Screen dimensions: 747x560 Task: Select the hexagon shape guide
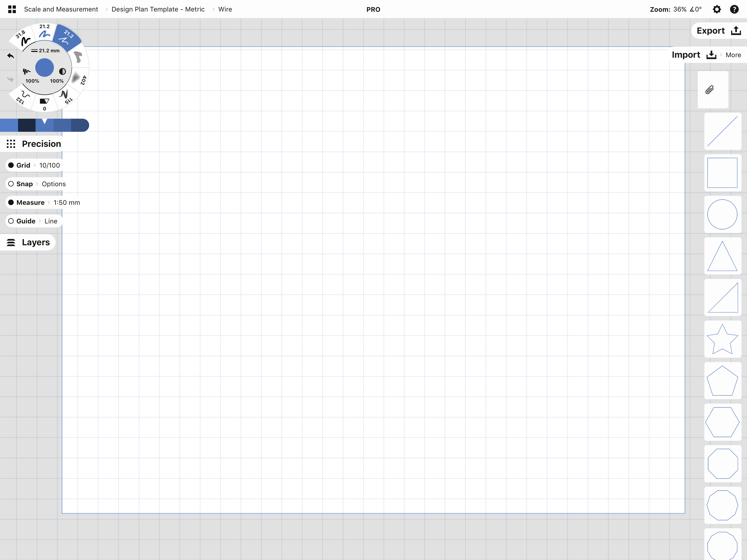point(723,422)
